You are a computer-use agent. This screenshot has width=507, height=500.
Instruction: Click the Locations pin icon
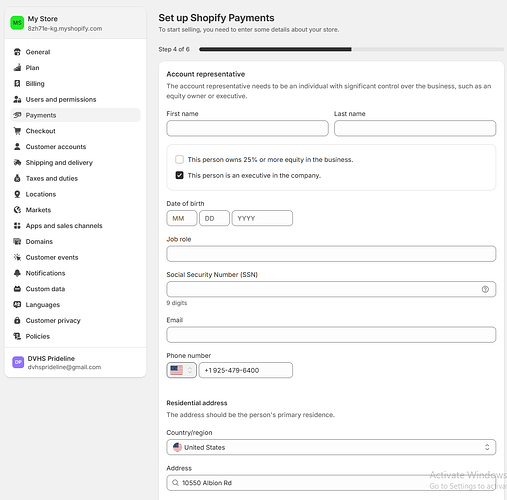pos(17,194)
